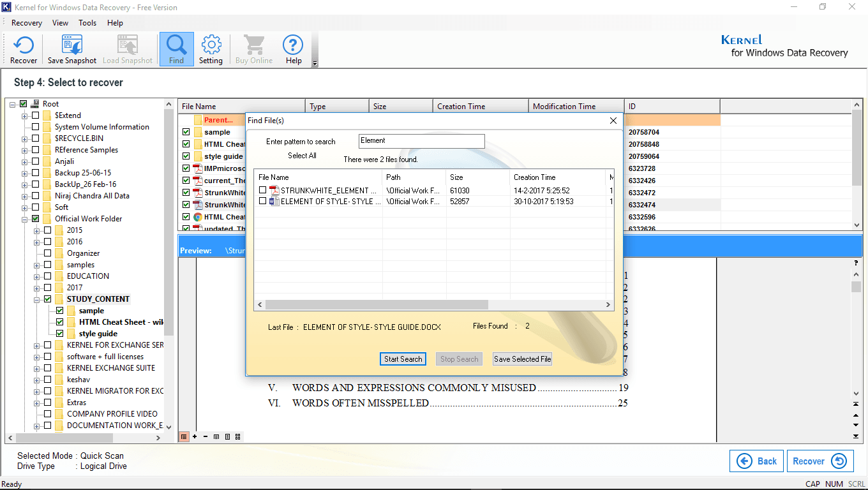Check the STRUNKWHITE_ELEMENT search result checkbox
Image resolution: width=868 pixels, height=490 pixels.
262,190
